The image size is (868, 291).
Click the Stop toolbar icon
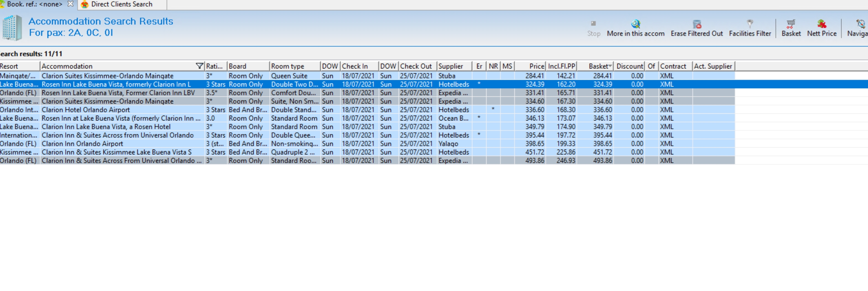click(593, 24)
